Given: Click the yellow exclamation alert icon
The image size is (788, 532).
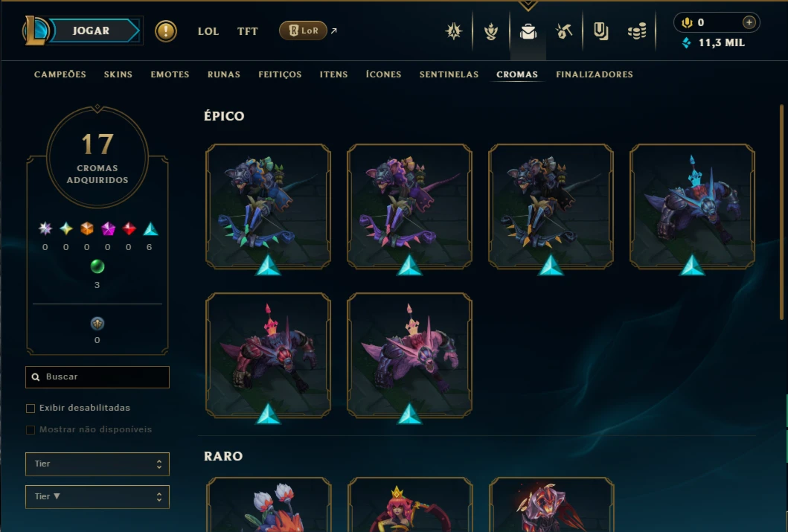Looking at the screenshot, I should point(166,31).
